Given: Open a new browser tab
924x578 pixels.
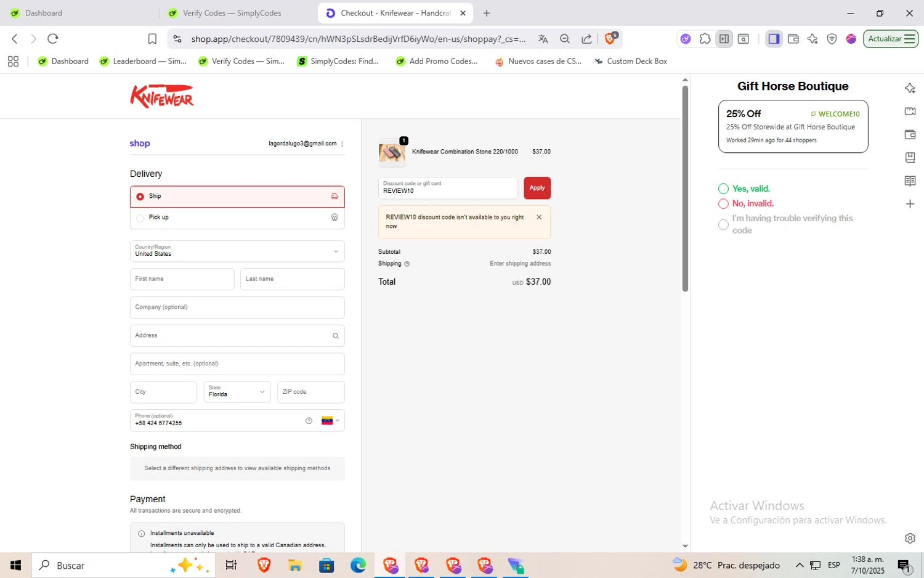Looking at the screenshot, I should (x=487, y=13).
